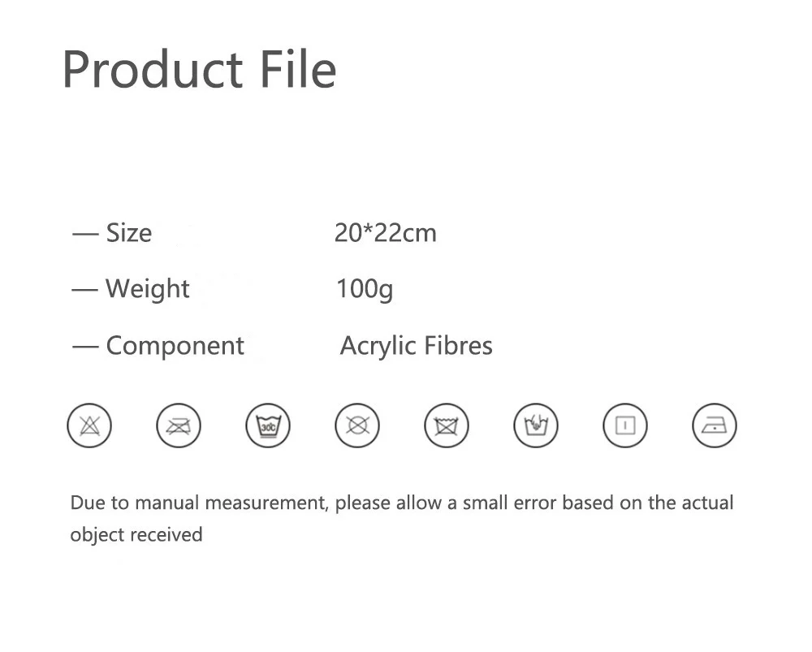Click the Acrylic Fibres text
This screenshot has width=812, height=652.
click(417, 346)
